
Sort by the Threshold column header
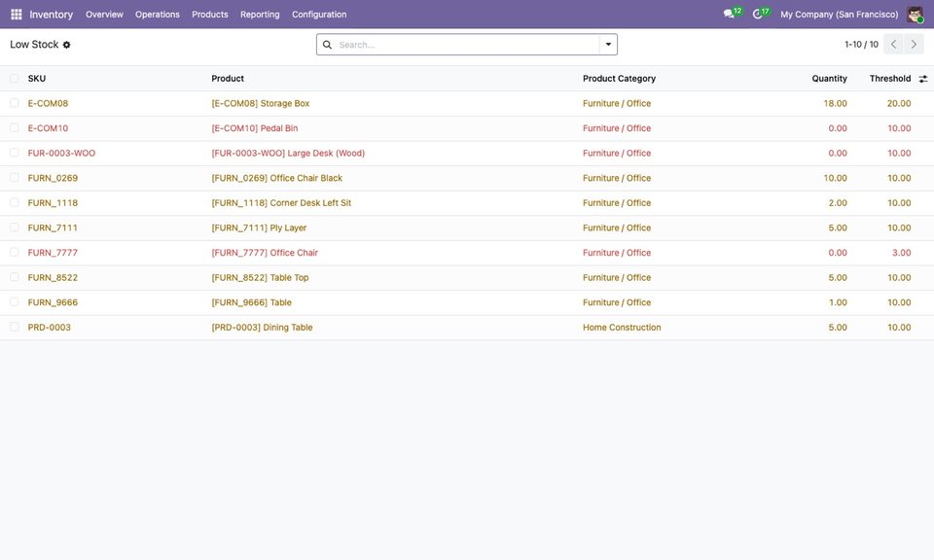click(x=890, y=79)
